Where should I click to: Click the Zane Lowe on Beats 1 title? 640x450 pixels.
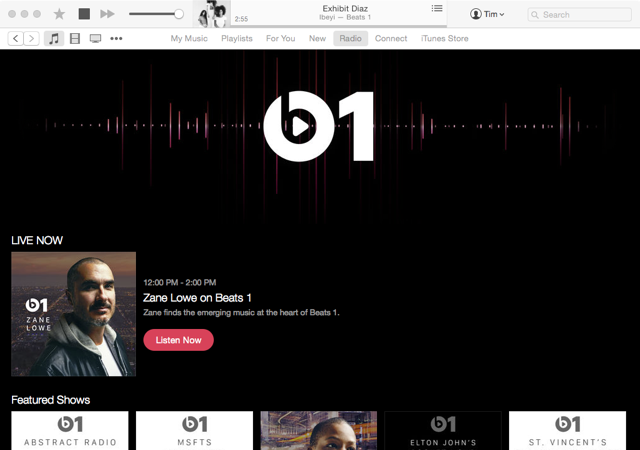[197, 298]
